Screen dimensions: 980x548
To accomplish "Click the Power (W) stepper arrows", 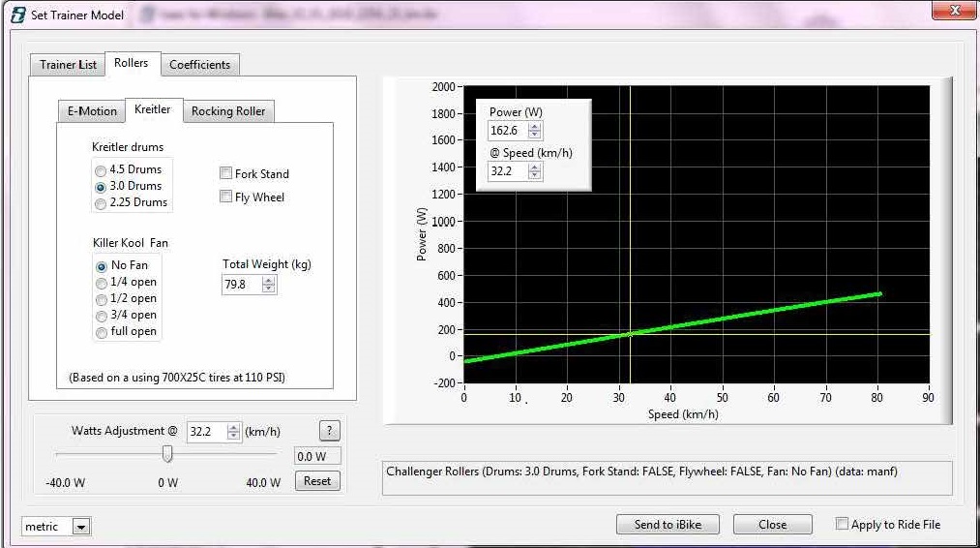I will (535, 131).
